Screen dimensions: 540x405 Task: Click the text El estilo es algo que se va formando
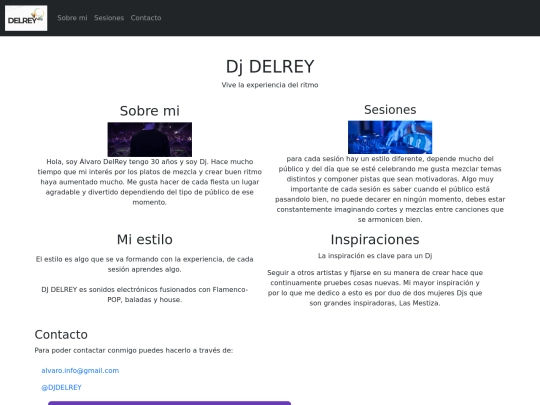pyautogui.click(x=145, y=264)
